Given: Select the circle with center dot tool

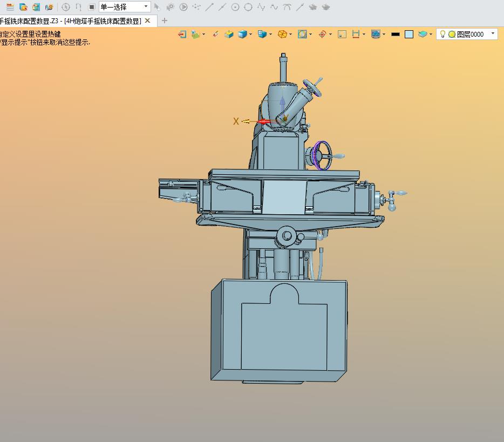Looking at the screenshot, I should pyautogui.click(x=235, y=7).
